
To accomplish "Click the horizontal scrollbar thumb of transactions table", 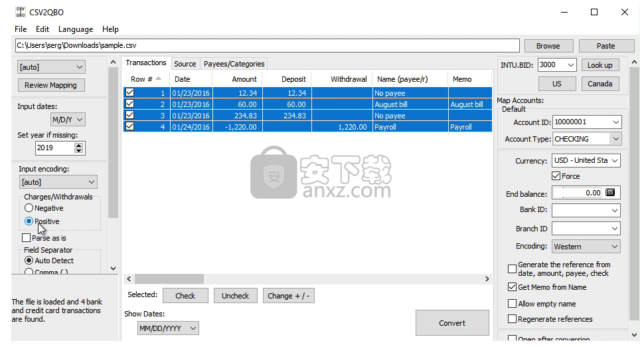I will [169, 279].
